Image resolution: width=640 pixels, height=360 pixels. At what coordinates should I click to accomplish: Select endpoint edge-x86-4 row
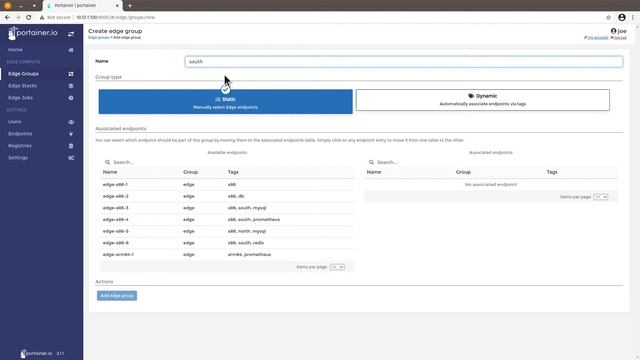click(227, 220)
